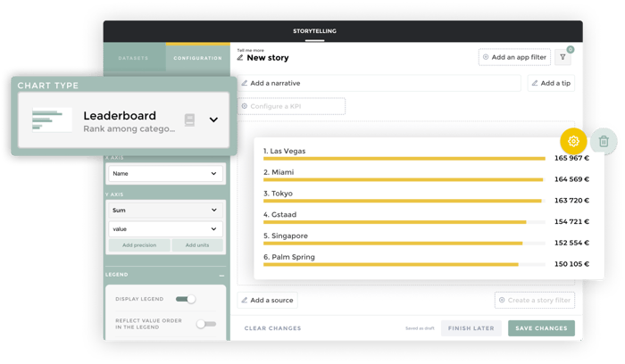Open the X axis Name dropdown

pyautogui.click(x=165, y=174)
